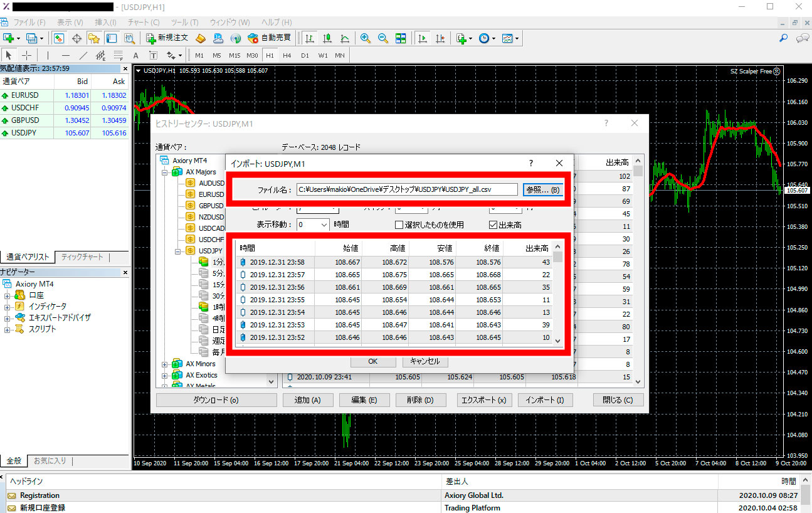Click the search magnifier icon at top right
Screen dimensions: 812x513
(x=783, y=38)
